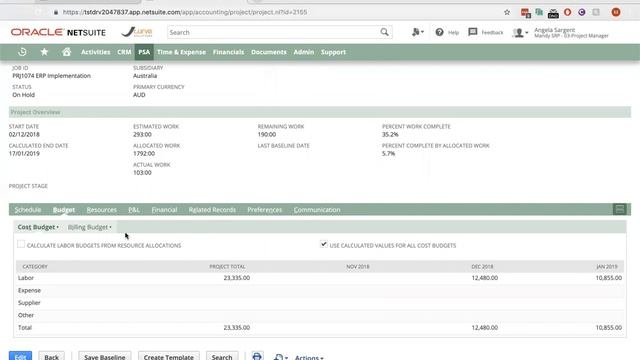Screen dimensions: 640x360
Task: Click job ID PRJ1074 ERP Implementation
Action: [x=51, y=76]
